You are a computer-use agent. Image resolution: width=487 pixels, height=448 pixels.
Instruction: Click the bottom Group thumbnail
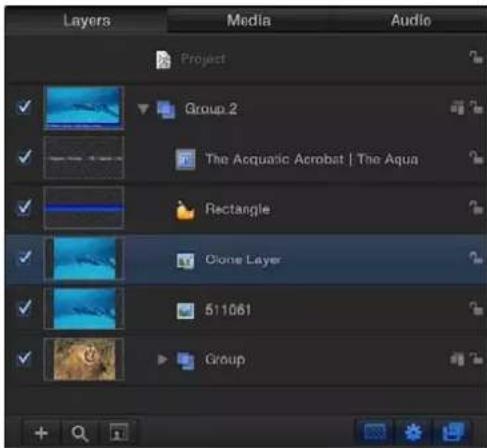coord(84,359)
